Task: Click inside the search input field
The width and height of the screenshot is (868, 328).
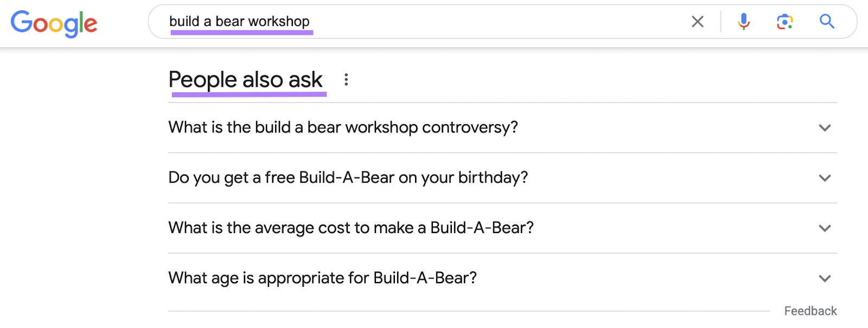Action: point(380,22)
